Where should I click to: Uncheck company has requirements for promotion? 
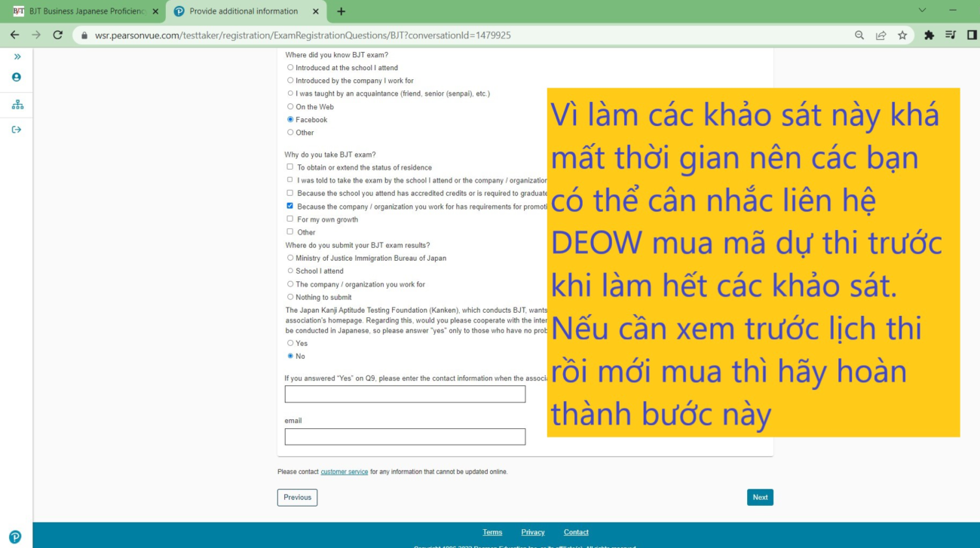tap(290, 206)
